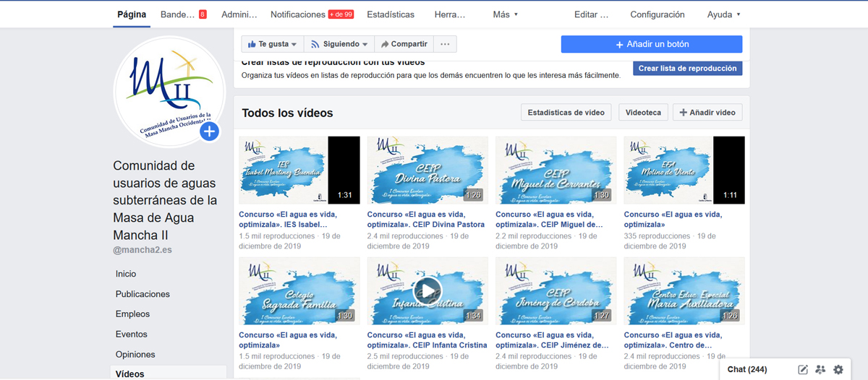Open the CEIP Divina Pastora video thumbnail
Screen dimensions: 868x380
pos(427,170)
